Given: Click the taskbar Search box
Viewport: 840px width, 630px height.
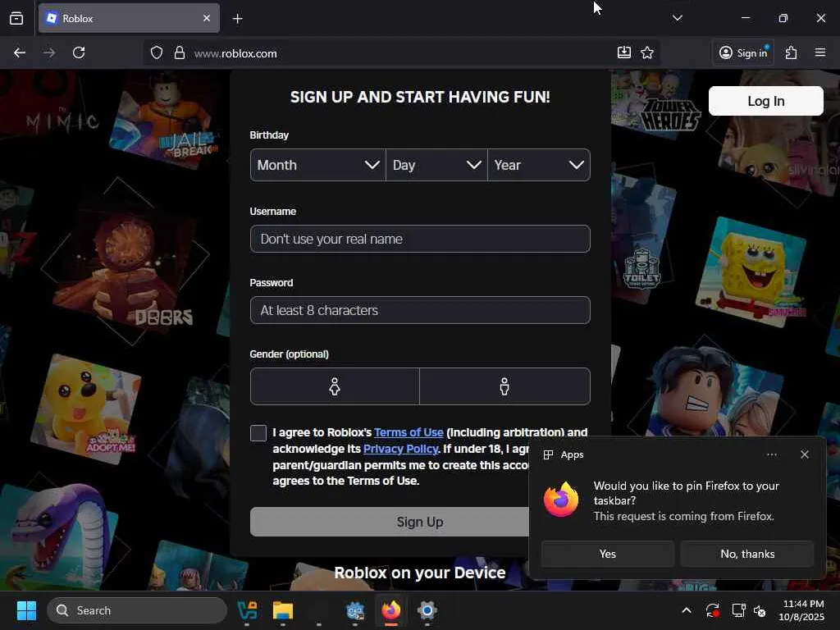Looking at the screenshot, I should [137, 610].
